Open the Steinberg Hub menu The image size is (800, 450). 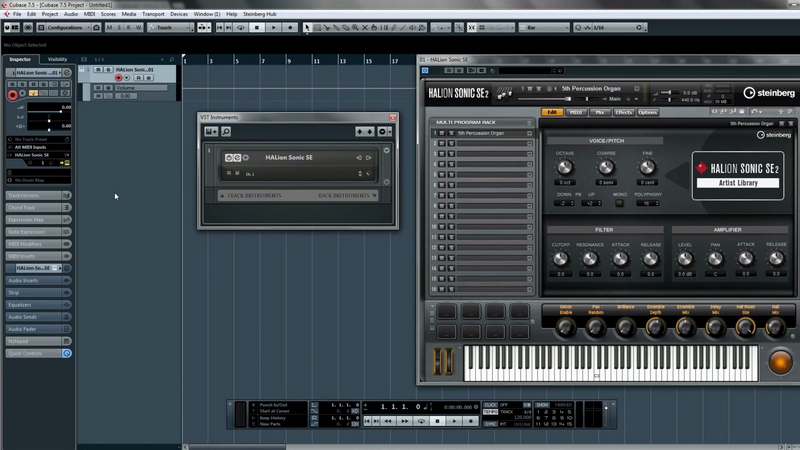click(x=259, y=14)
